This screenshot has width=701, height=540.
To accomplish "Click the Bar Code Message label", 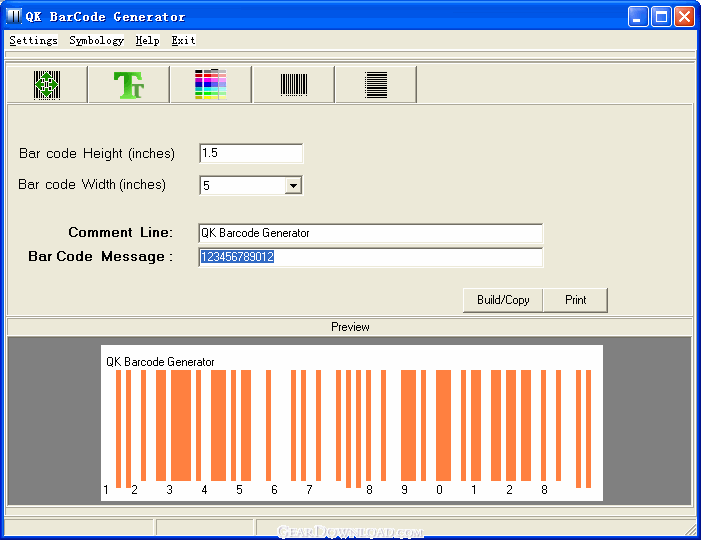I will [x=100, y=257].
